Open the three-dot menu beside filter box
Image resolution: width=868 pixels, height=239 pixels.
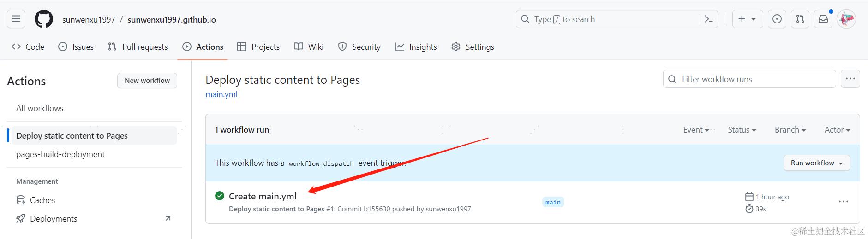pyautogui.click(x=850, y=79)
